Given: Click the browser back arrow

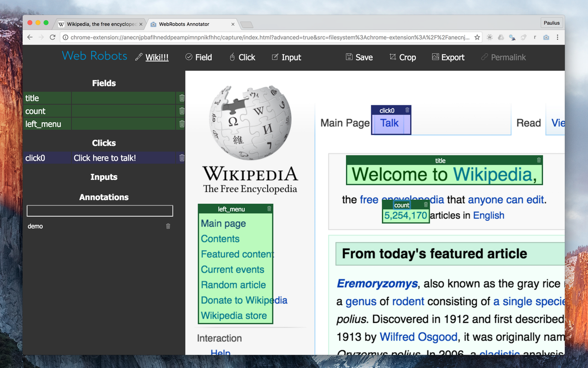Looking at the screenshot, I should click(x=30, y=37).
